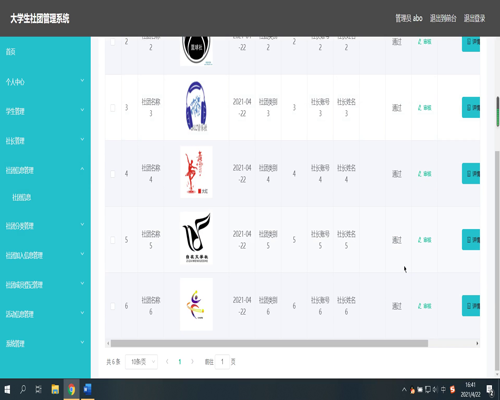Select the 社团信息 submenu item
The height and width of the screenshot is (400, 500).
click(22, 197)
